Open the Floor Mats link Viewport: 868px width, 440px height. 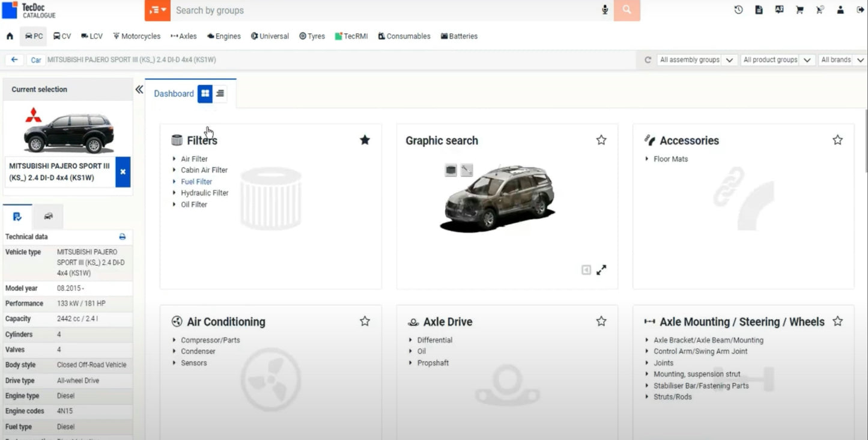pos(671,159)
